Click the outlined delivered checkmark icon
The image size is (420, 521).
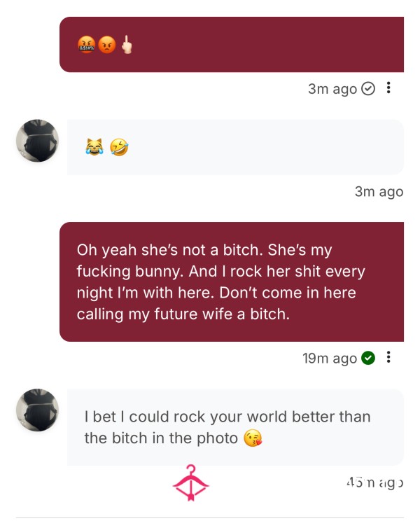click(x=368, y=89)
